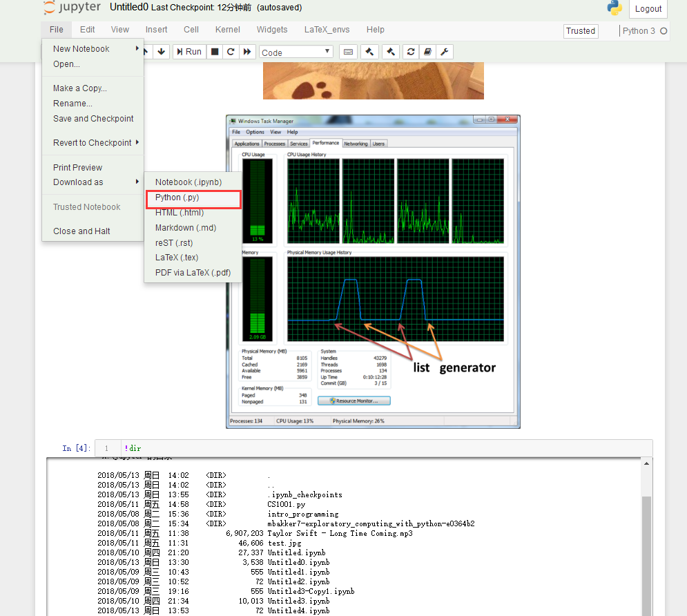Open the View menu
687x616 pixels.
(x=119, y=30)
